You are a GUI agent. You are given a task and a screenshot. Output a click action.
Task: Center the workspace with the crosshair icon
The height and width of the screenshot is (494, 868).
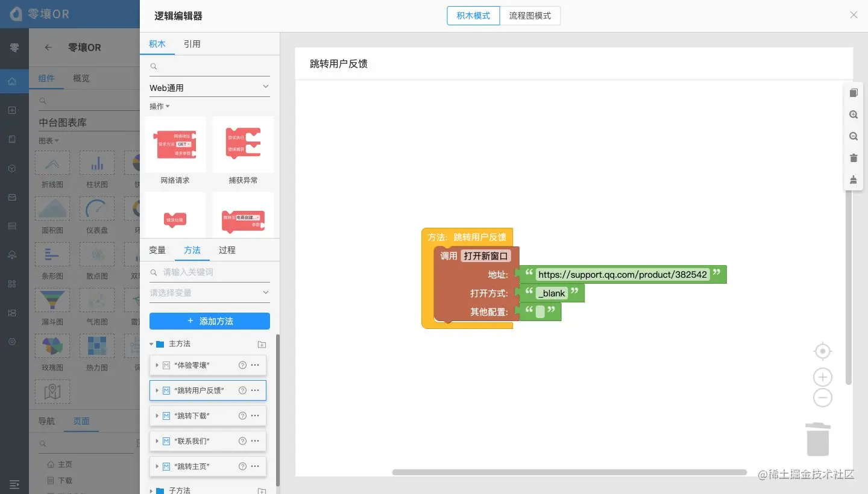823,351
